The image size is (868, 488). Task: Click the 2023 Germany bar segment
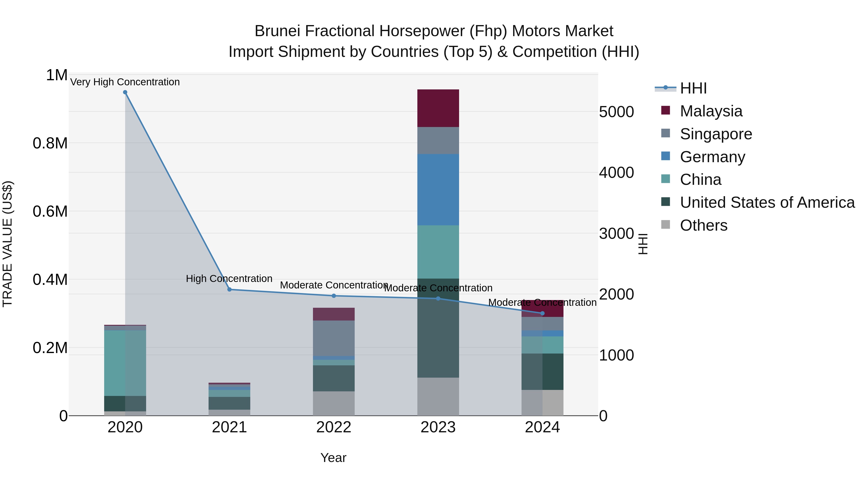[x=438, y=190]
